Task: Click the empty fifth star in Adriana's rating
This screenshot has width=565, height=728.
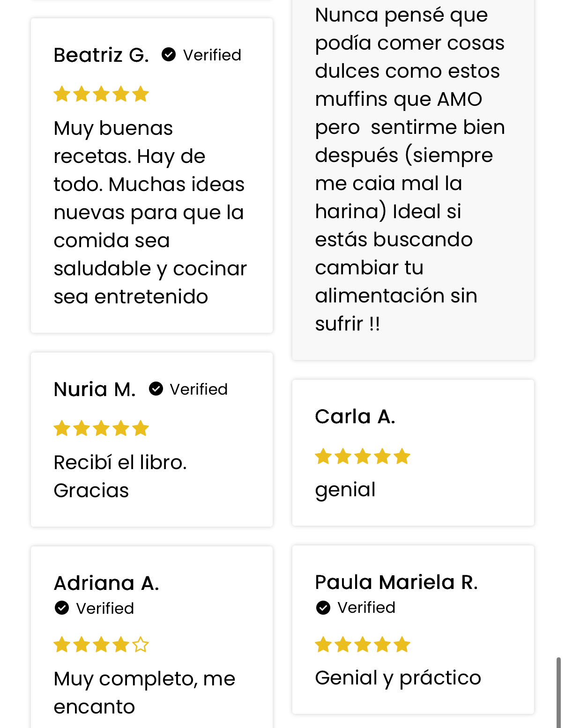Action: tap(141, 645)
